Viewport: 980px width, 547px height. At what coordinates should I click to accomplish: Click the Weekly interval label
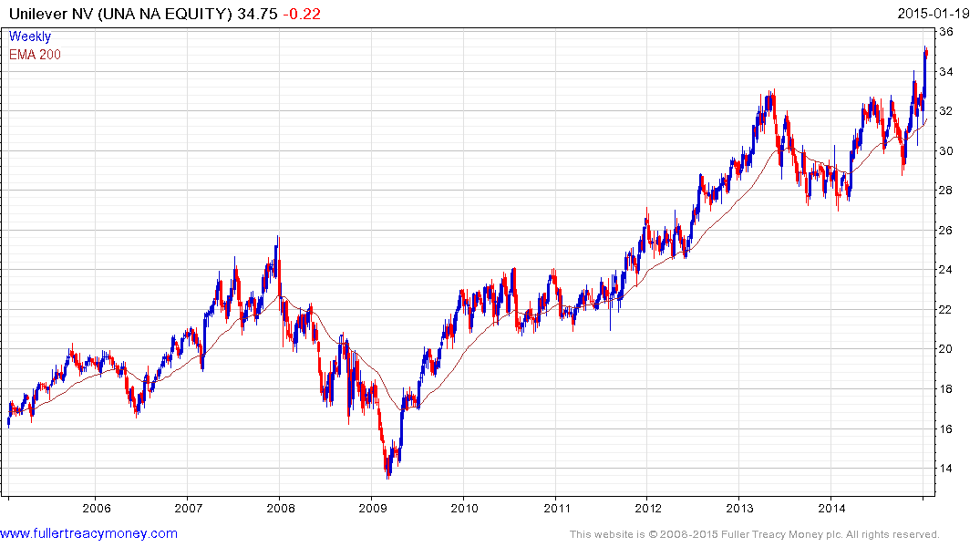pyautogui.click(x=29, y=36)
